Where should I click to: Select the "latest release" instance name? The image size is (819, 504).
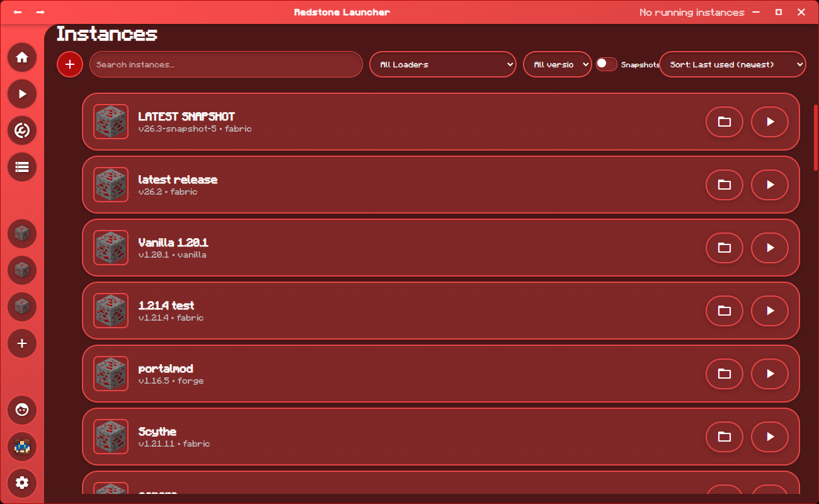coord(178,180)
